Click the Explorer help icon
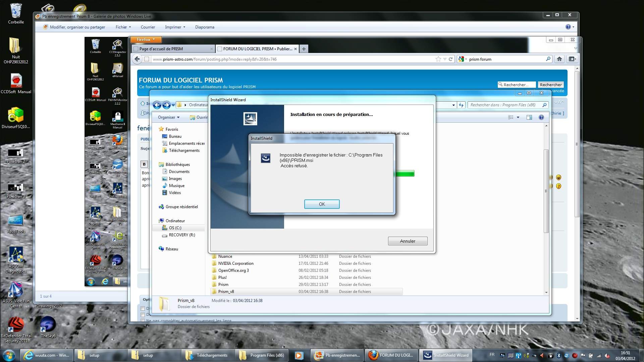This screenshot has width=644, height=362. coord(541,117)
